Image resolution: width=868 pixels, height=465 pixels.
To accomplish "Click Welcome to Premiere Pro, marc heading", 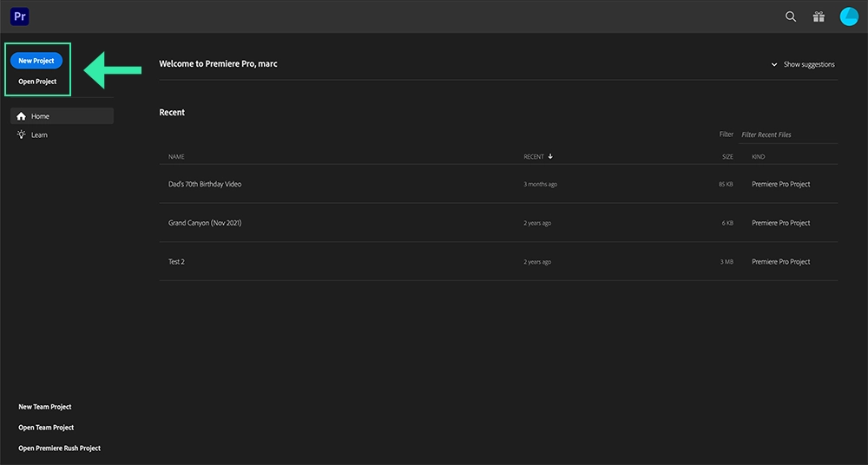I will pos(218,63).
